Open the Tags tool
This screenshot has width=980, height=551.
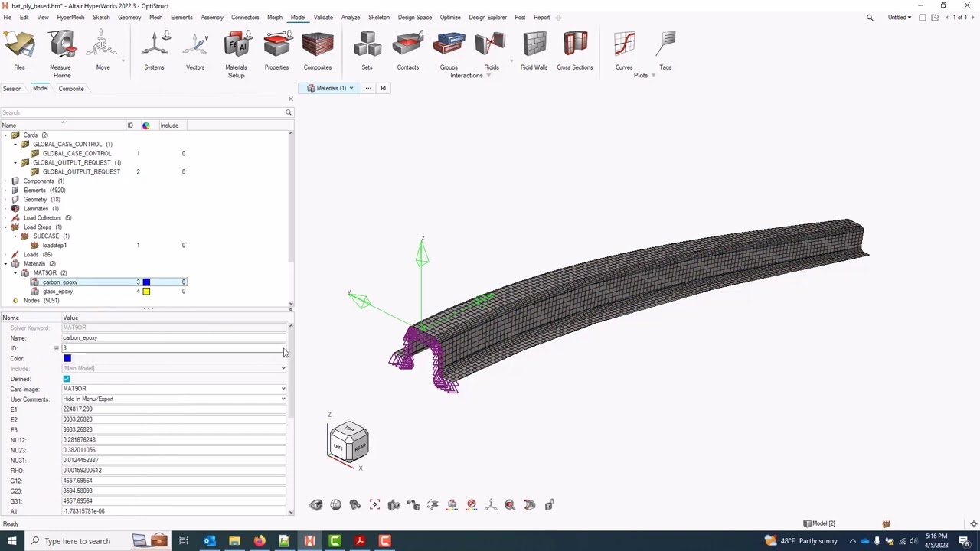(x=665, y=51)
